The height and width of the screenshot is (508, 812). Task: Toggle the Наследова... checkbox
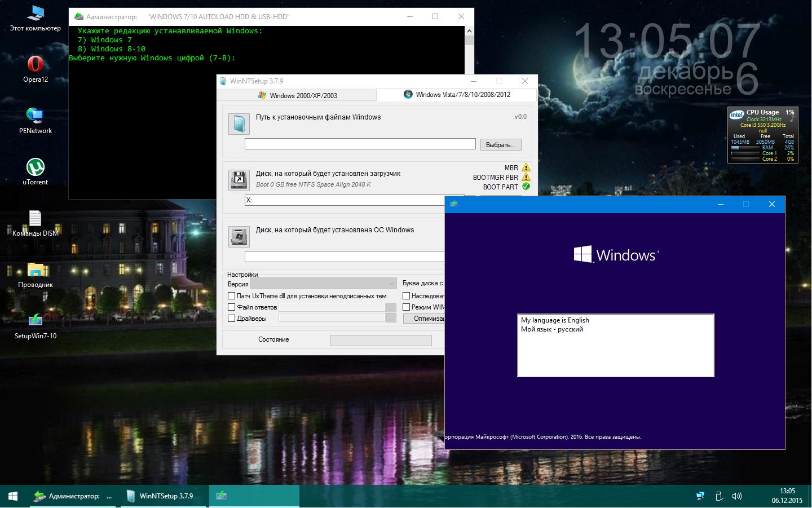coord(406,296)
